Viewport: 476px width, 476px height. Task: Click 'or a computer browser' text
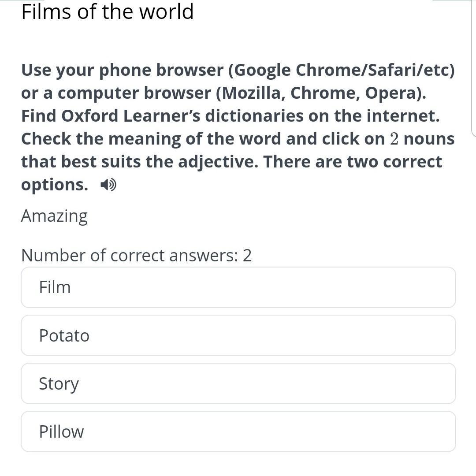pyautogui.click(x=116, y=93)
